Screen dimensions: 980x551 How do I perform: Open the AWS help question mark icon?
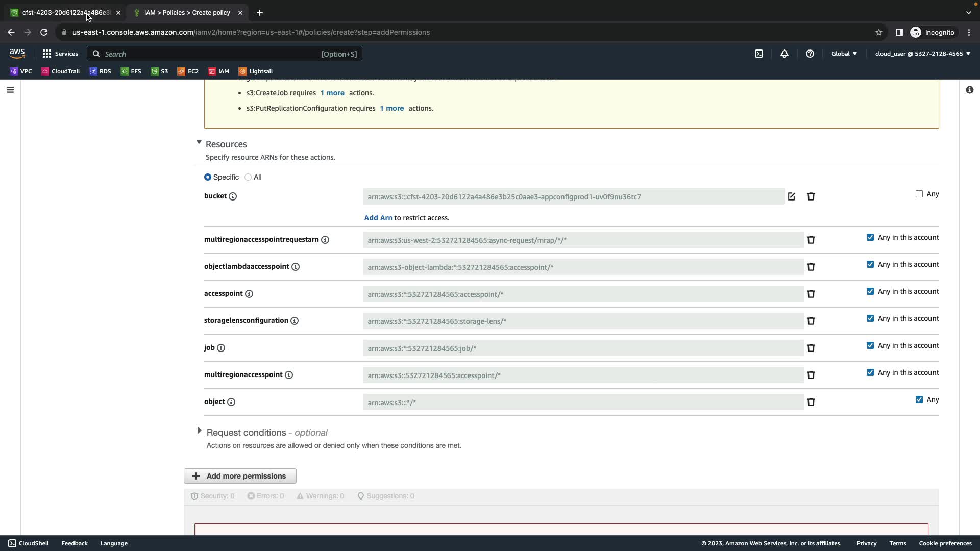(810, 54)
